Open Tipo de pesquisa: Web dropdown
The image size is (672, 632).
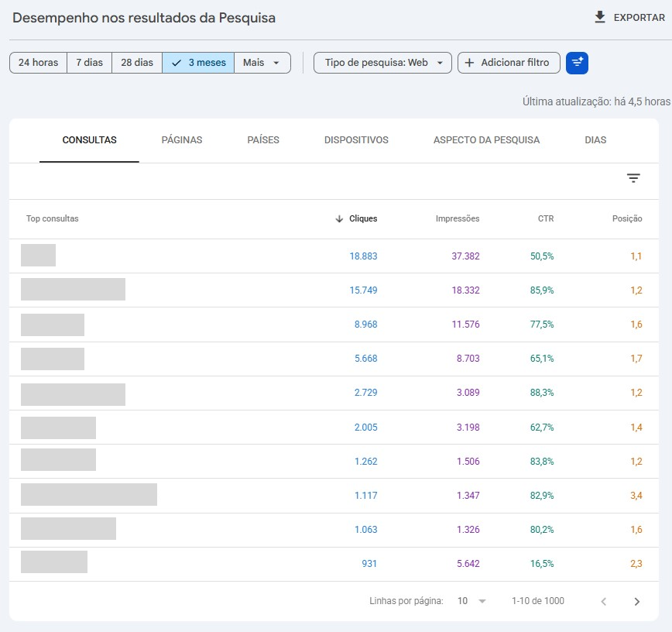point(382,63)
